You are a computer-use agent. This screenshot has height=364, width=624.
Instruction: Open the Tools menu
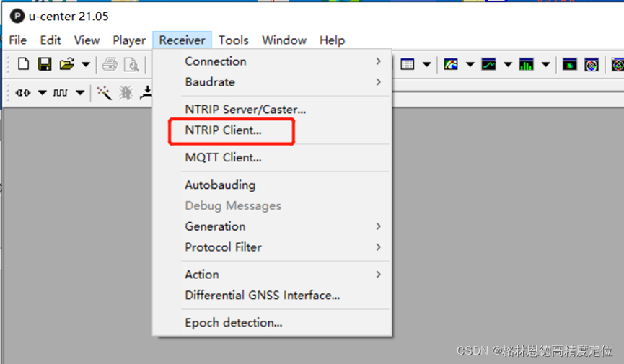[233, 40]
